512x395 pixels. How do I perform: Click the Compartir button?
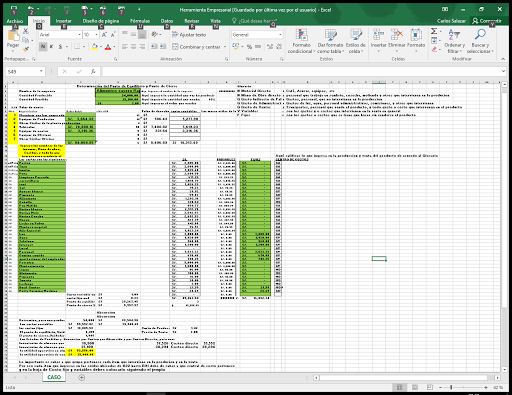pyautogui.click(x=487, y=21)
